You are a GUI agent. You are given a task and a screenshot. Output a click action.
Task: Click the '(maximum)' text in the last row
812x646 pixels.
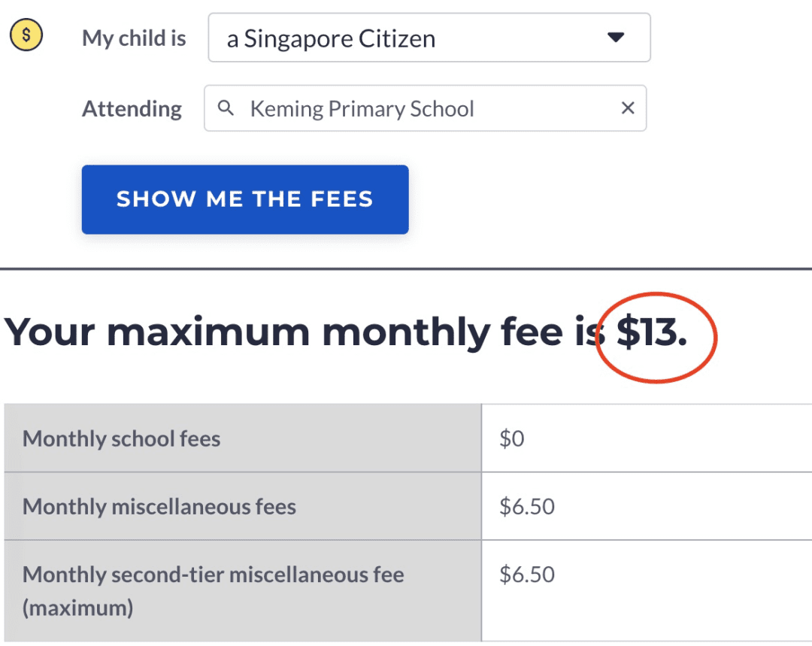click(x=78, y=608)
